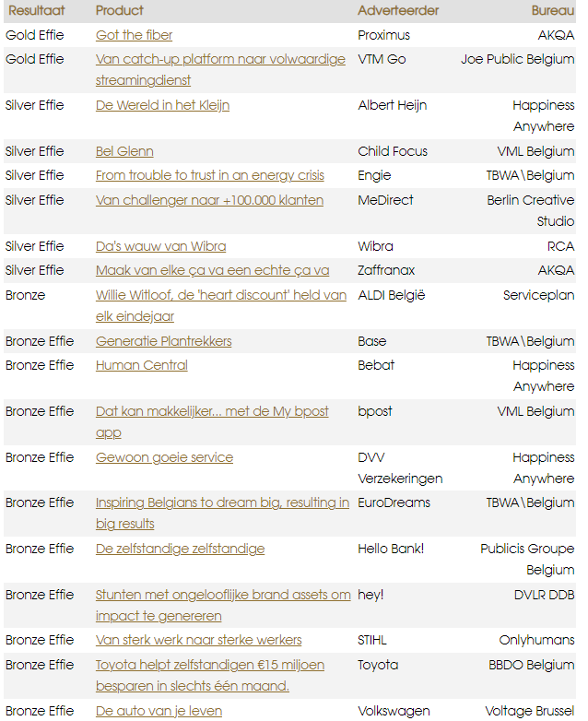
Task: Click the 'Generatie Plantrekkers' link
Action: pyautogui.click(x=163, y=341)
